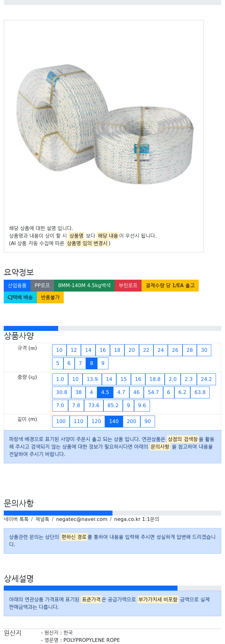The height and width of the screenshot is (644, 225).
Task: Click nega.co.kr 1:1문의 link
Action: (x=137, y=519)
